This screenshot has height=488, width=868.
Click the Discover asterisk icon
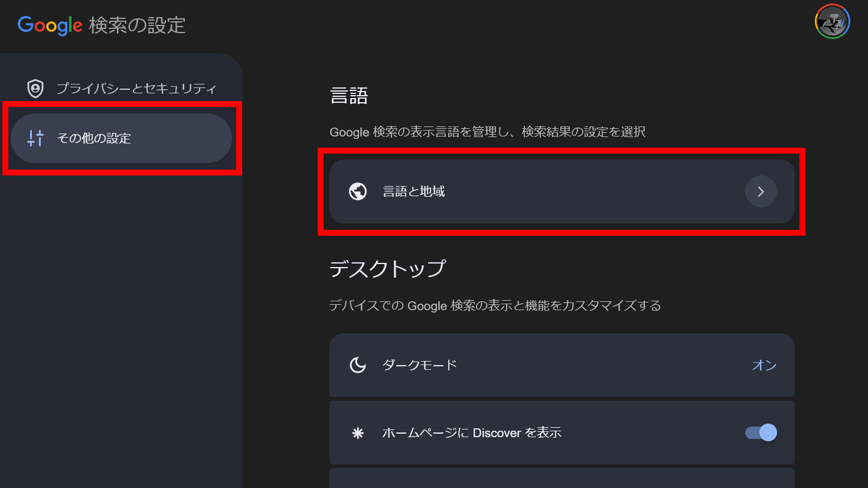coord(358,433)
